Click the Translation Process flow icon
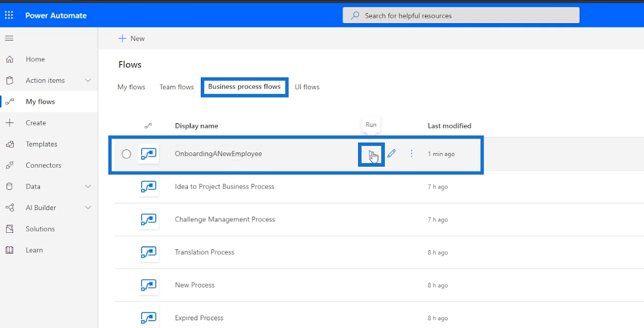The image size is (644, 328). click(149, 252)
